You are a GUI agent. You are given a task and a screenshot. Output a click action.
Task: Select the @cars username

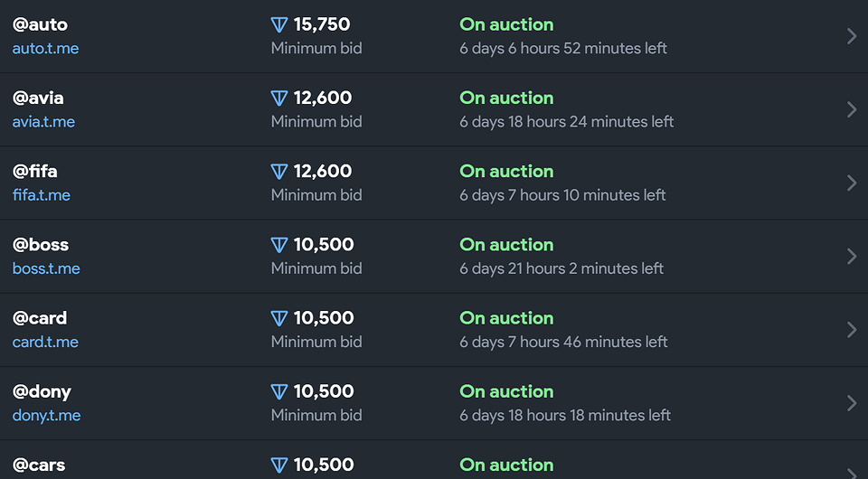pos(39,465)
